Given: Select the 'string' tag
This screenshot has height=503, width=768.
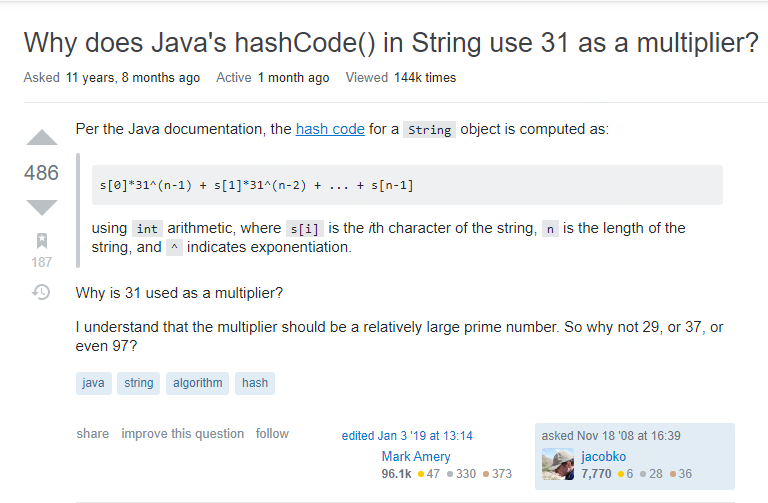Looking at the screenshot, I should click(x=138, y=383).
